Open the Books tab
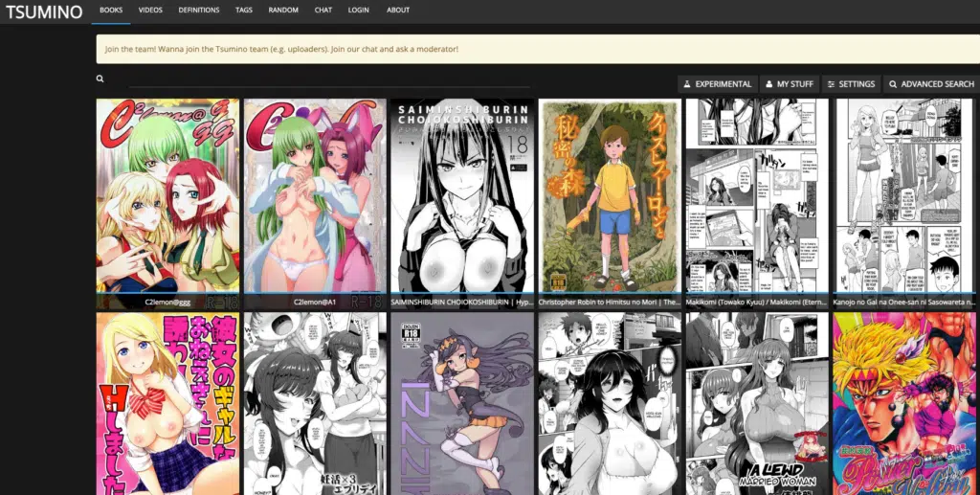Screen dimensions: 980x495 tap(111, 10)
